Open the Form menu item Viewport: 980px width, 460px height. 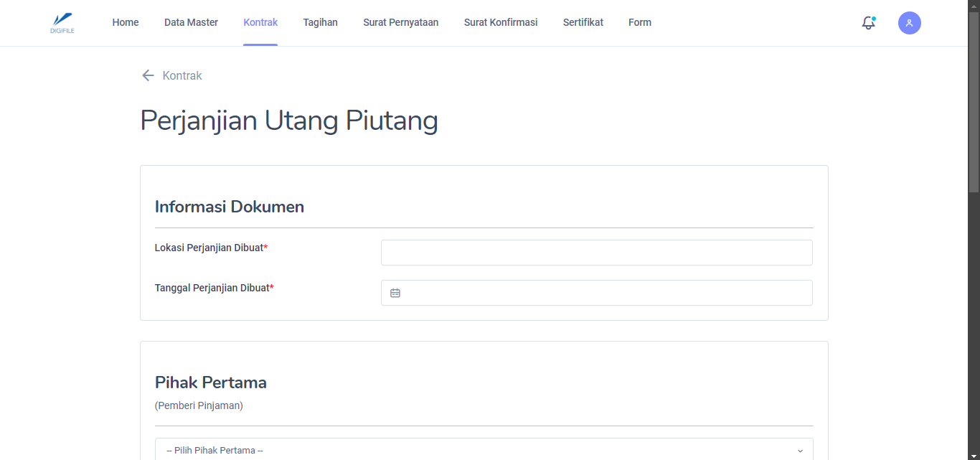[x=639, y=22]
